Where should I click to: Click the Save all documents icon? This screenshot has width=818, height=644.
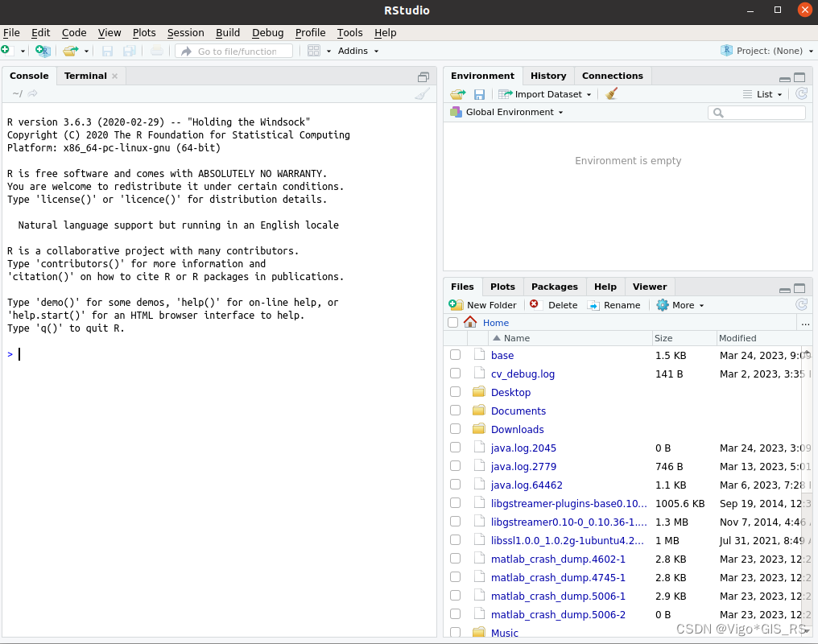click(x=130, y=51)
